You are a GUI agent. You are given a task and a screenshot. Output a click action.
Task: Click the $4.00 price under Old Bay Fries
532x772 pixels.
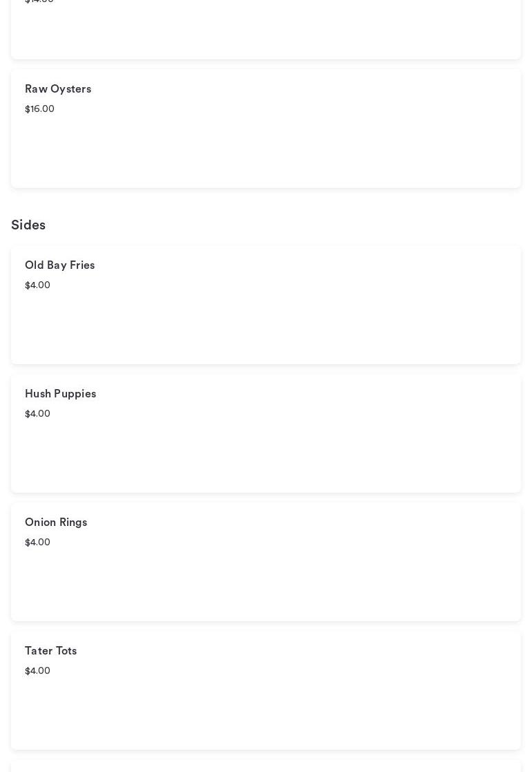[x=37, y=285]
